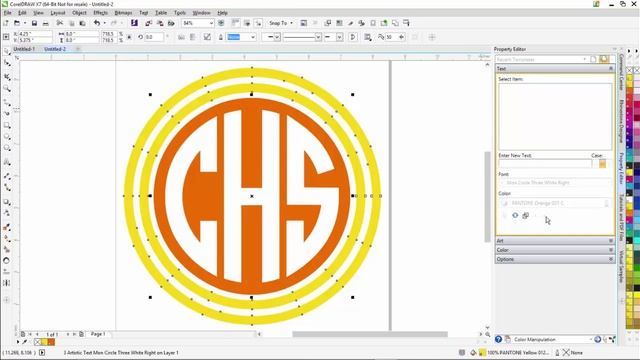Expand the Options section in Property Editor
640x360 pixels.
[611, 259]
